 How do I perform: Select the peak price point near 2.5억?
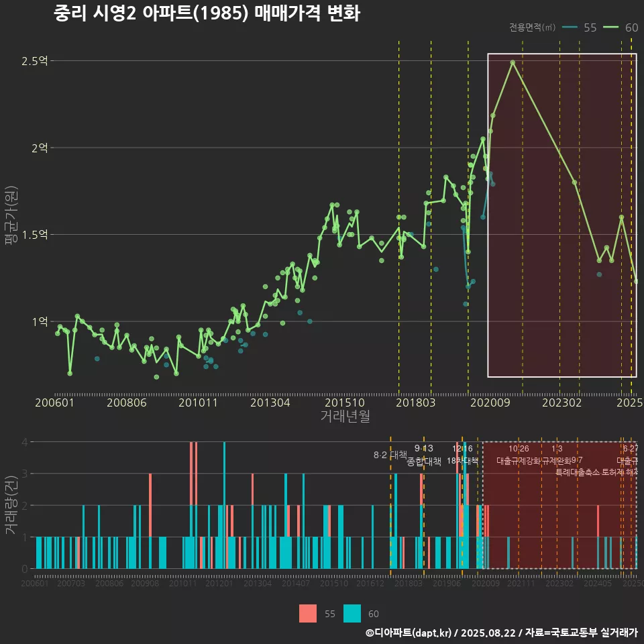(512, 62)
